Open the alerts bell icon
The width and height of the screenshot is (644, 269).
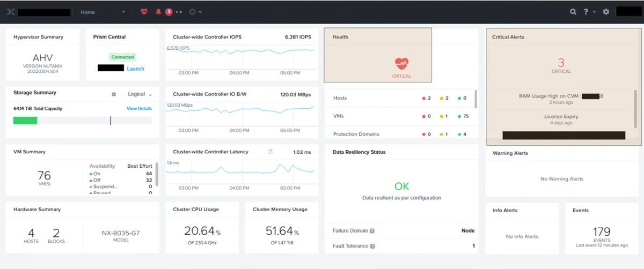point(158,12)
